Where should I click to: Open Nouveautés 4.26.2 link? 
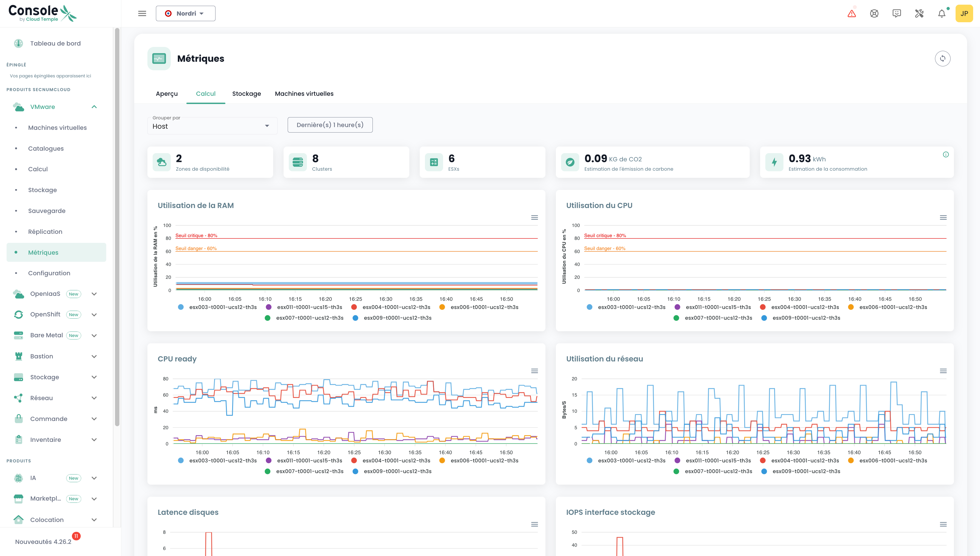(x=43, y=541)
